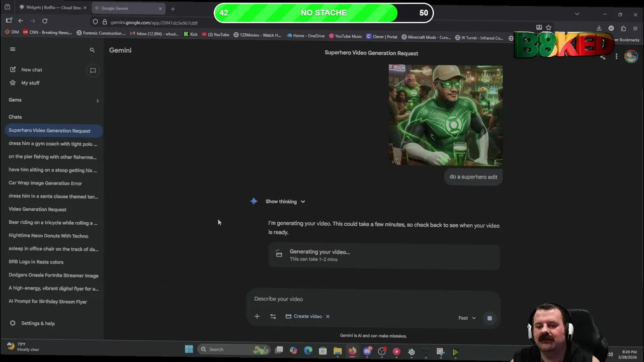Open the Forensic Construction bookmark
This screenshot has height=362, width=644.
coord(101,33)
